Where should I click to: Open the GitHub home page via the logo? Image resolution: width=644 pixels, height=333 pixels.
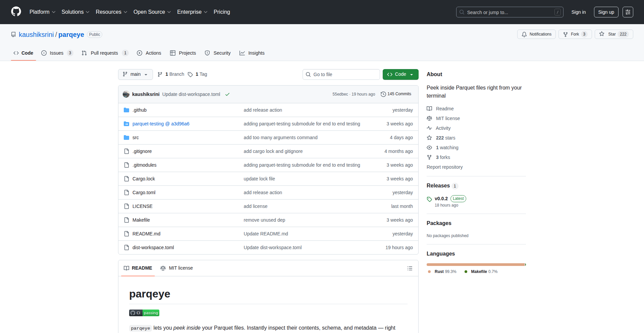(x=15, y=12)
